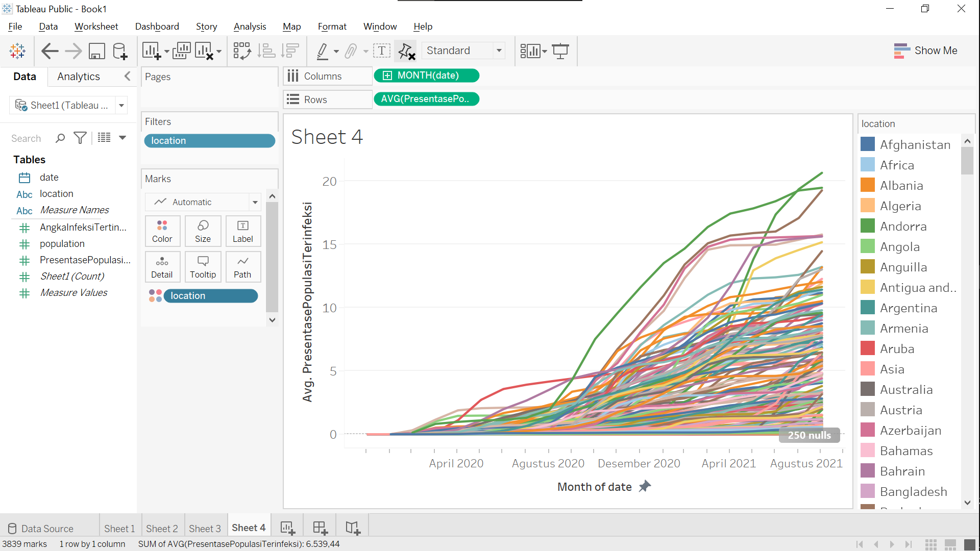Viewport: 980px width, 551px height.
Task: Open the Standard fit dropdown
Action: 499,51
